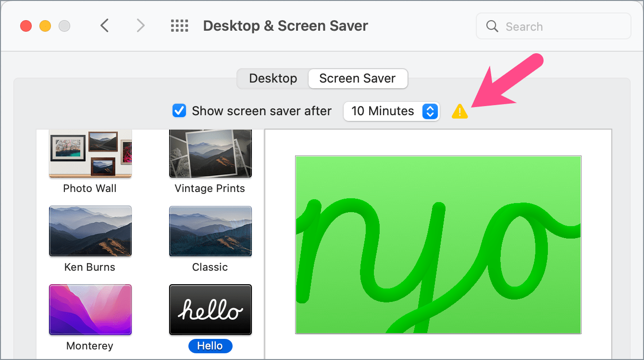Viewport: 644px width, 360px height.
Task: Close the window with red button
Action: coord(26,26)
